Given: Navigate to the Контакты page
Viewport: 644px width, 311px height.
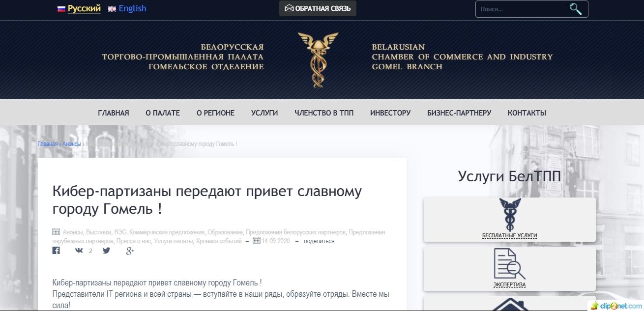Looking at the screenshot, I should pyautogui.click(x=527, y=113).
